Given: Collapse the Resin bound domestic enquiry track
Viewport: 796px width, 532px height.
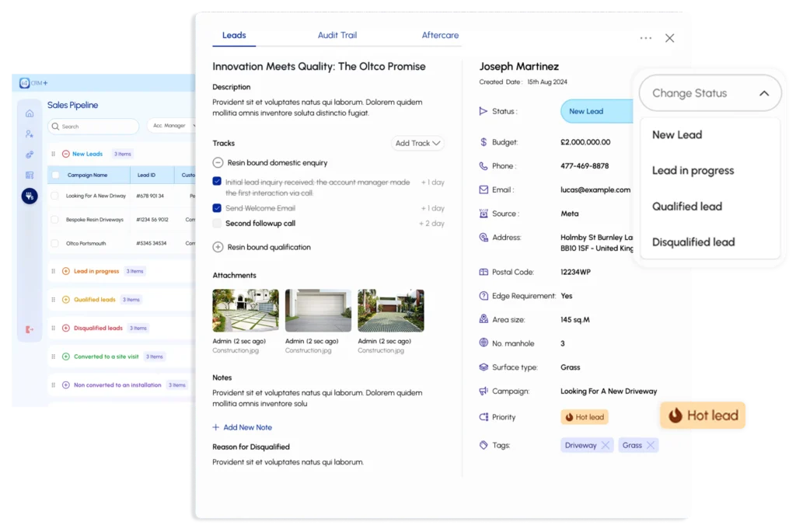Looking at the screenshot, I should pos(218,163).
